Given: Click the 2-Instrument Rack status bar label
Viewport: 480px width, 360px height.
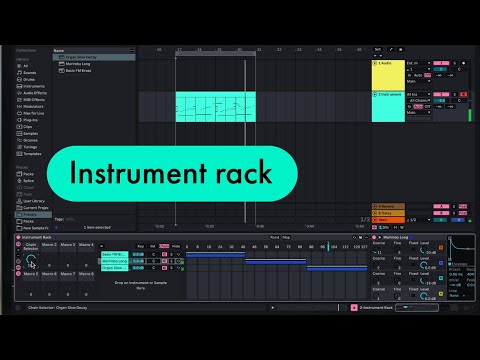Looking at the screenshot, I should point(376,308).
